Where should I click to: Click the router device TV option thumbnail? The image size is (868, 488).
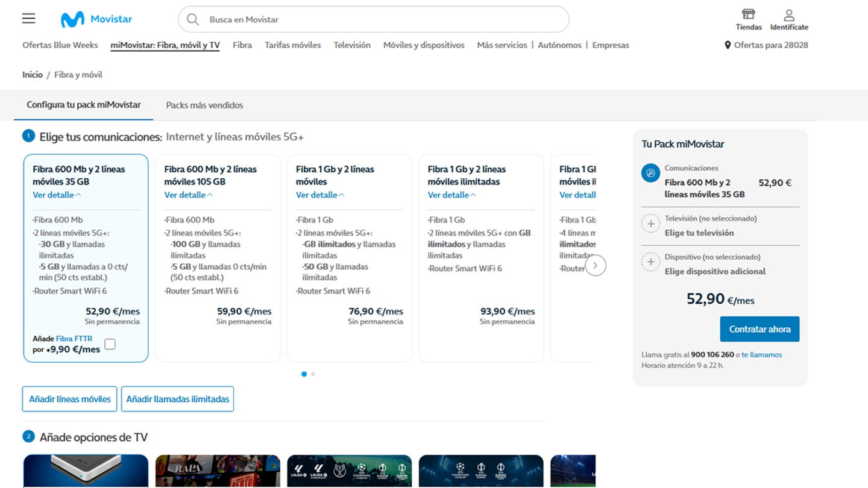86,471
